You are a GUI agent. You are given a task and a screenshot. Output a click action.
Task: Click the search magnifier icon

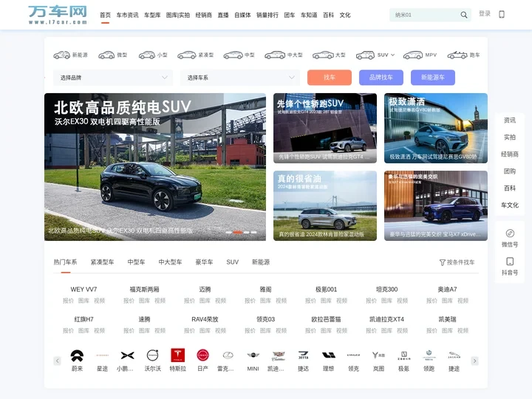point(463,15)
